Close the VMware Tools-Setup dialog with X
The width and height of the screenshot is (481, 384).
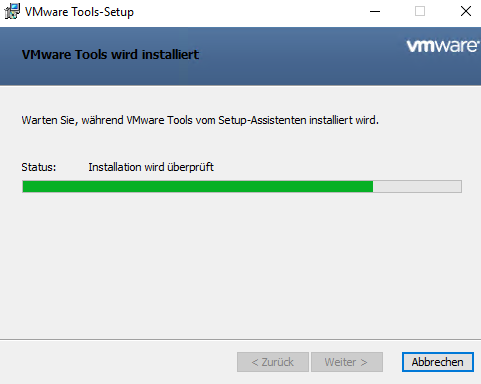[465, 12]
